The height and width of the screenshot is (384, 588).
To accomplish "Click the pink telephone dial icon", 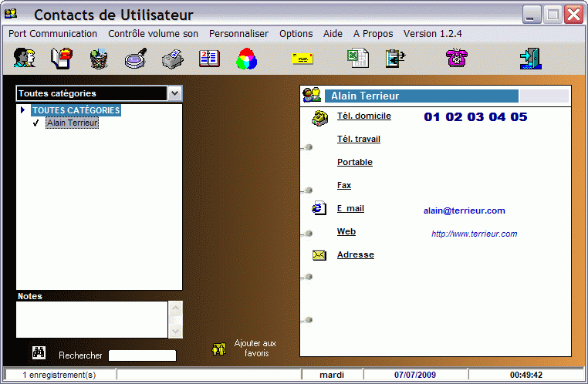I will coord(456,58).
